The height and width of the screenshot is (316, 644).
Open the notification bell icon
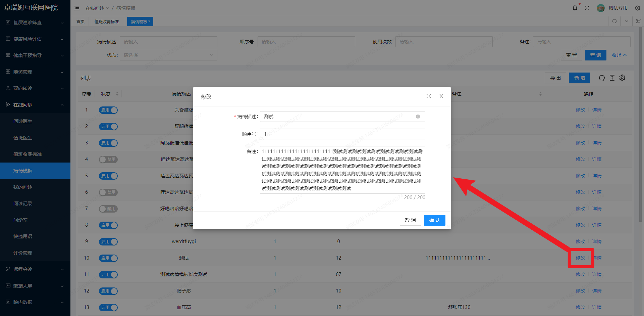(575, 8)
